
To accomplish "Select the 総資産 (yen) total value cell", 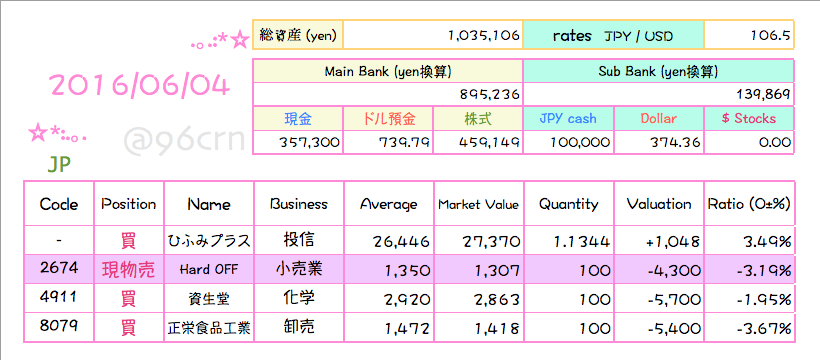I will coord(433,35).
